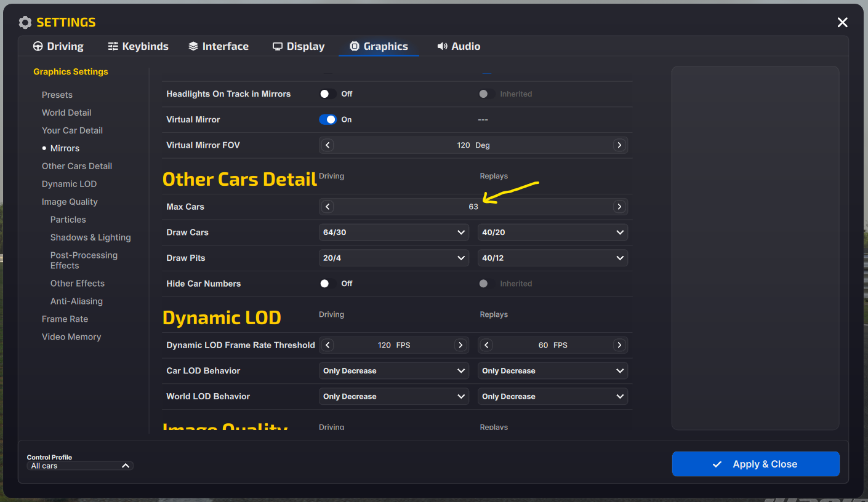Open the Draw Cars 64/30 dropdown

(393, 232)
